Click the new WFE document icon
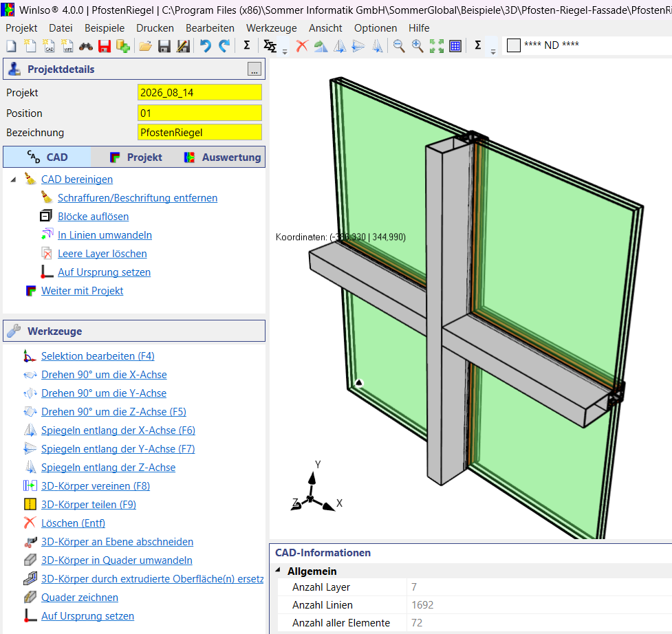Image resolution: width=672 pixels, height=634 pixels. [67, 46]
